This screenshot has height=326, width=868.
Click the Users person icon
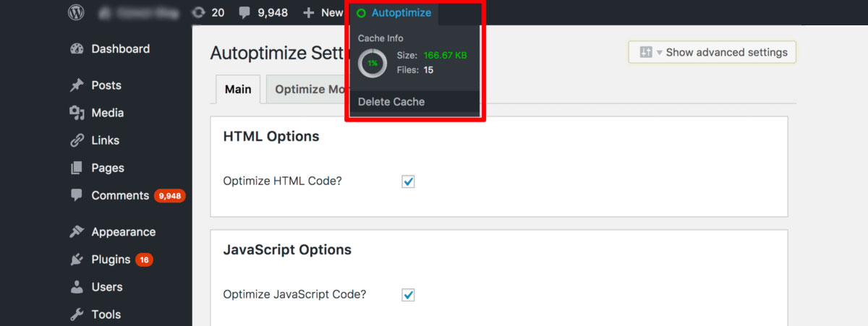point(77,287)
